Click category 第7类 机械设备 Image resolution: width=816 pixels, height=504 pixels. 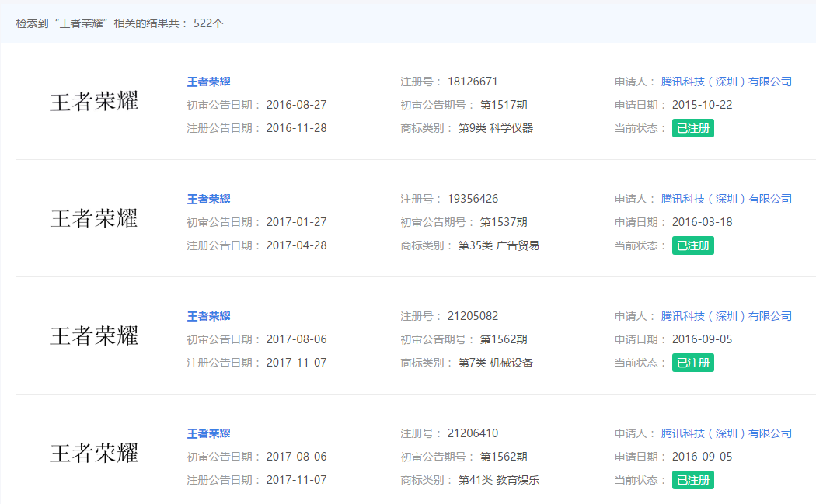pyautogui.click(x=496, y=363)
